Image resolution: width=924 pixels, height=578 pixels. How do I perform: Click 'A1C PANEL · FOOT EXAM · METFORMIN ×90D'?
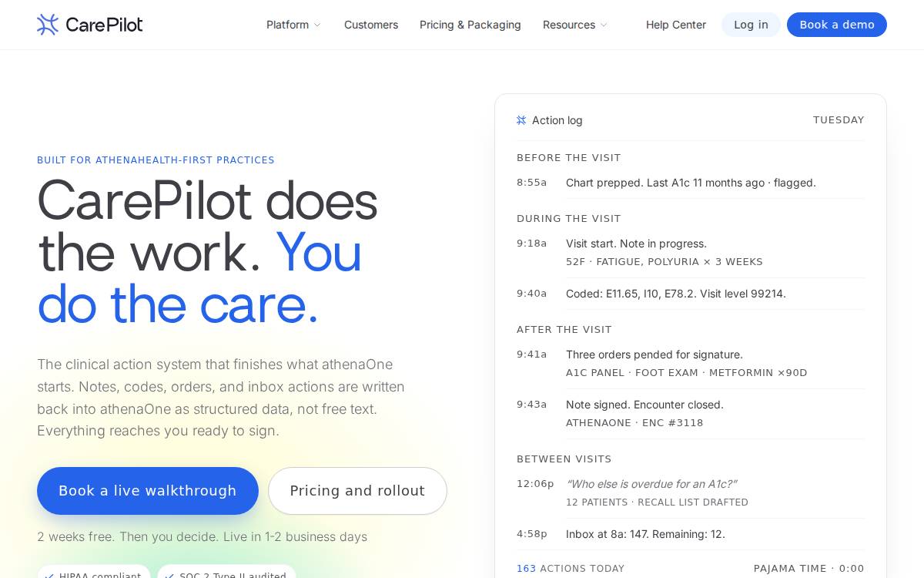click(x=687, y=373)
